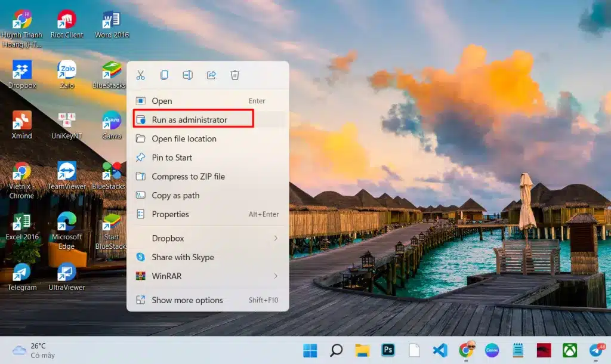This screenshot has width=611, height=364.
Task: Open Chrome from the taskbar
Action: click(x=466, y=350)
